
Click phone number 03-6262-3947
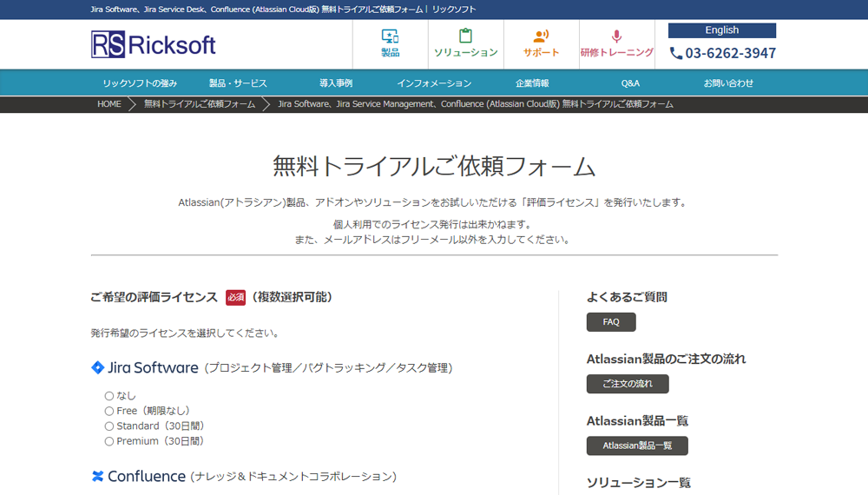click(x=731, y=53)
